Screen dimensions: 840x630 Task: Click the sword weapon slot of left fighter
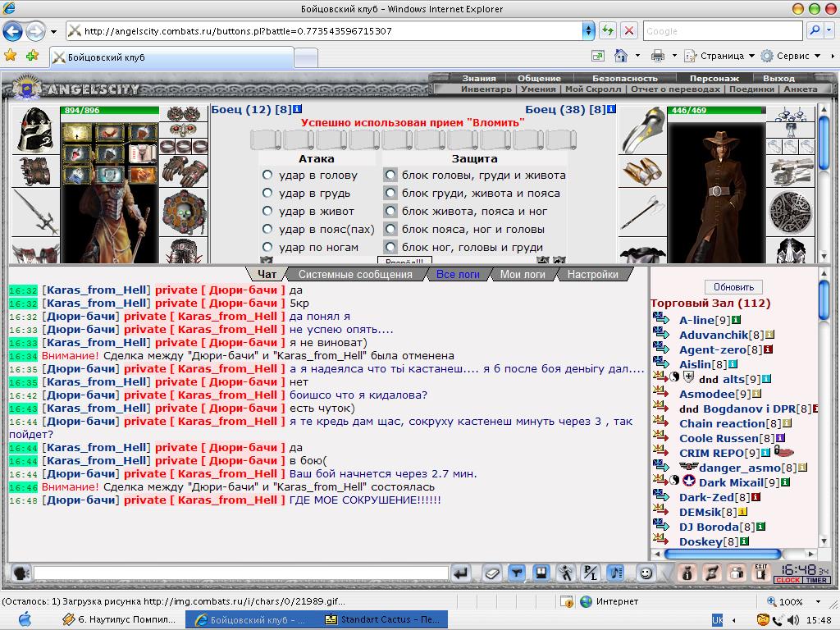coord(34,212)
